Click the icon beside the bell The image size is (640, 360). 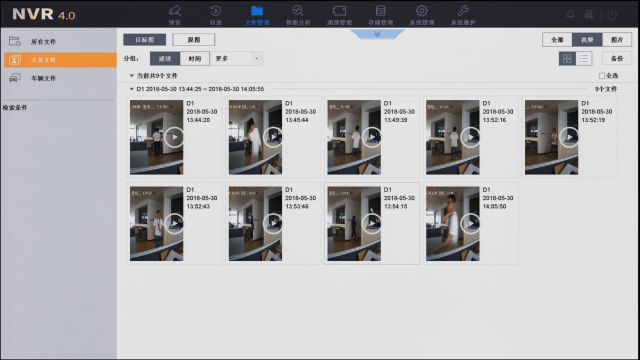coord(589,14)
